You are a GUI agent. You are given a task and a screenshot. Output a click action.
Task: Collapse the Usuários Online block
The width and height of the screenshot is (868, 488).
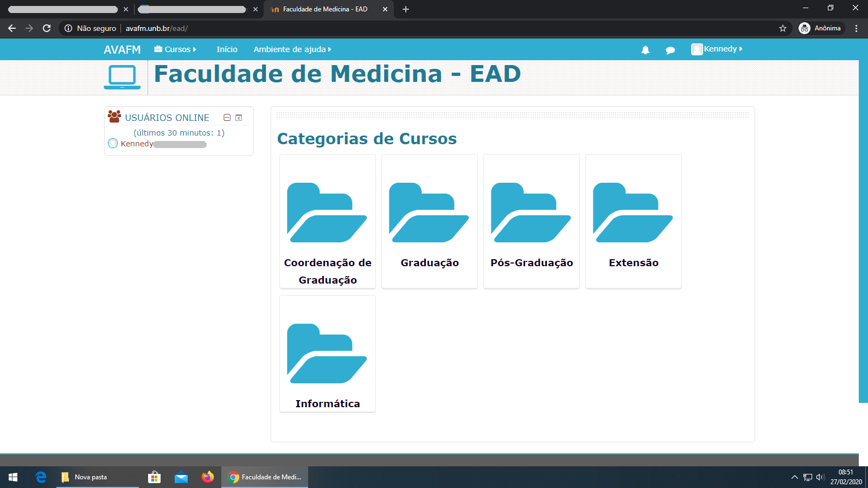coord(227,118)
